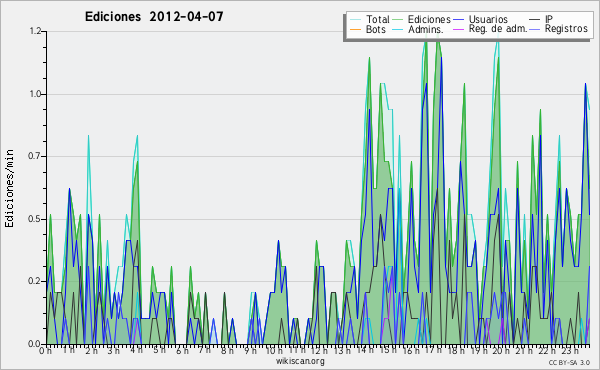Select the Ediciones legend label
This screenshot has height=370, width=600.
429,19
